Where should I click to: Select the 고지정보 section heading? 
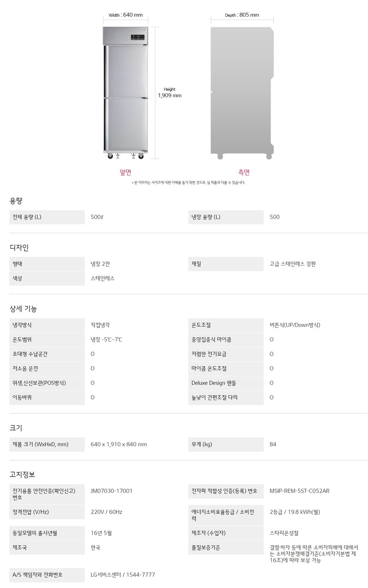click(x=22, y=475)
